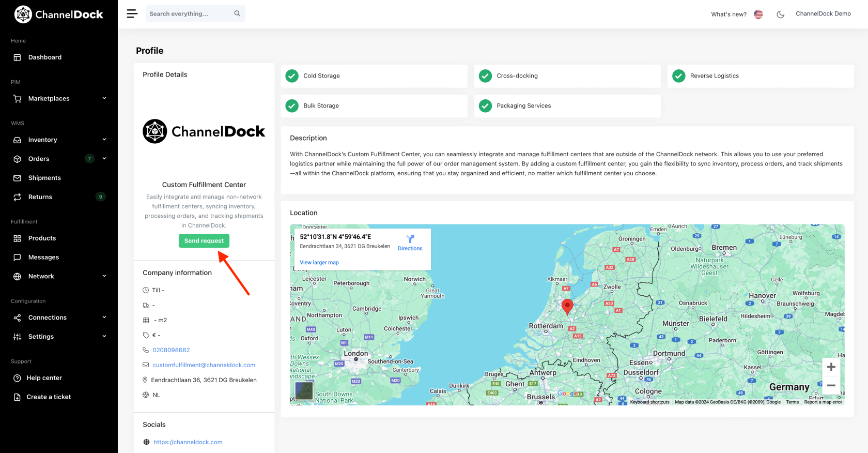Click the Dashboard layout icon
This screenshot has height=453, width=868.
click(x=17, y=57)
